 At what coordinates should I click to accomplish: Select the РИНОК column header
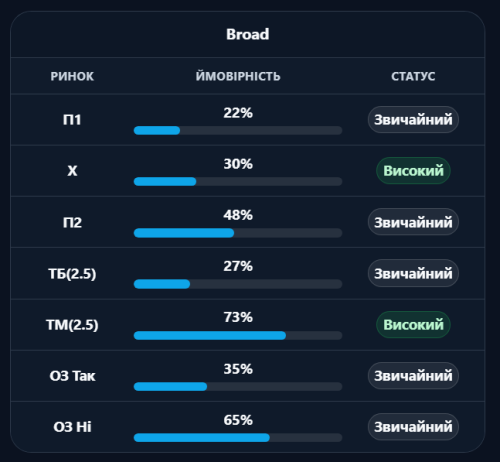[72, 76]
